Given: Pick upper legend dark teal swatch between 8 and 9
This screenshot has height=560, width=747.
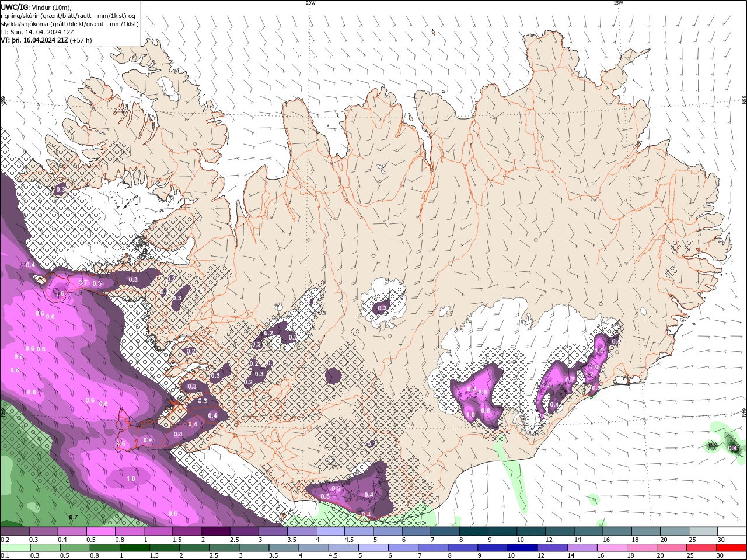Looking at the screenshot, I should [x=474, y=531].
